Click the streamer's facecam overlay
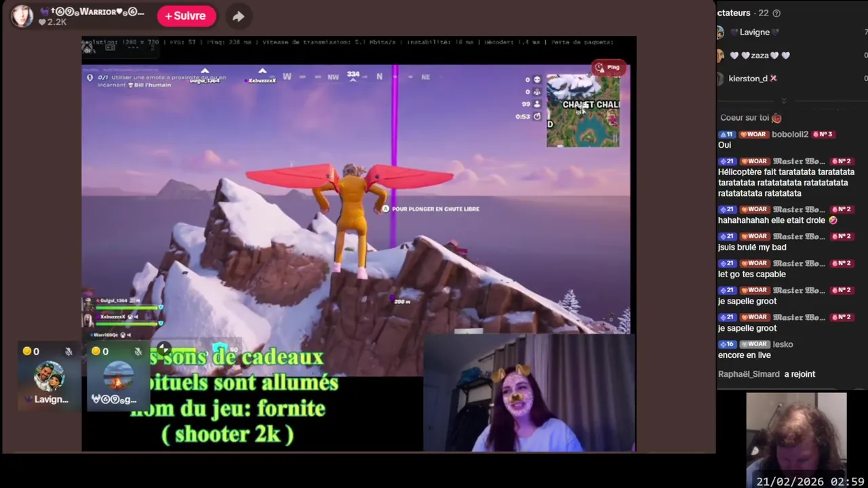 [x=529, y=392]
